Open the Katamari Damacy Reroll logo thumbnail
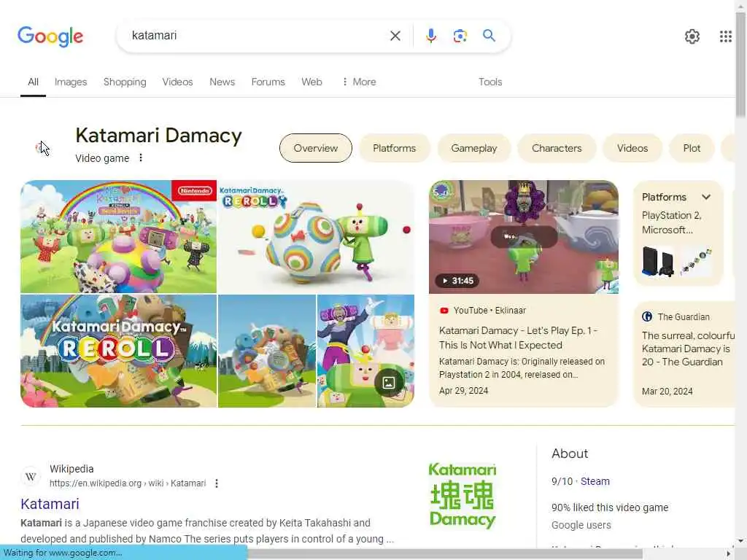This screenshot has width=747, height=560. click(x=118, y=351)
